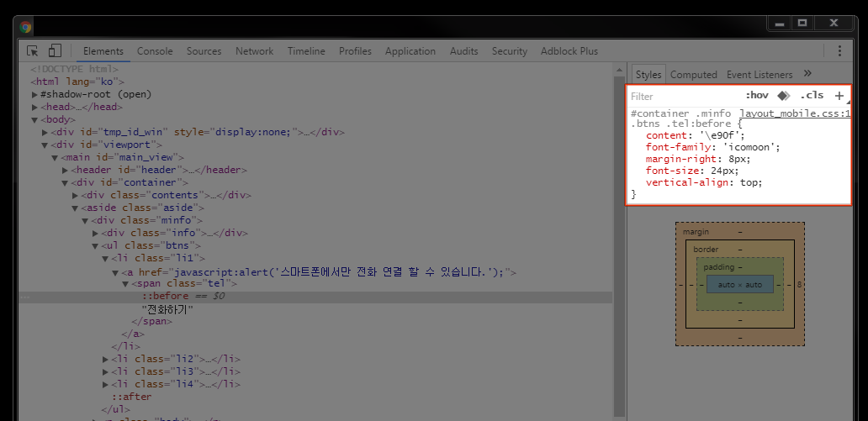868x421 pixels.
Task: Click the Styles Filter input field
Action: pyautogui.click(x=684, y=97)
